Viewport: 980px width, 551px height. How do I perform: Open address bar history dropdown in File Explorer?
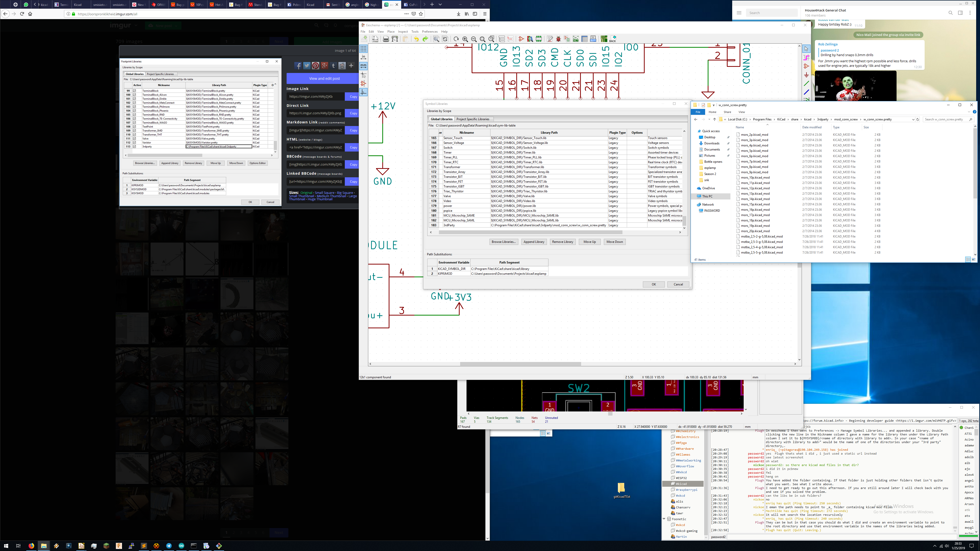point(913,119)
